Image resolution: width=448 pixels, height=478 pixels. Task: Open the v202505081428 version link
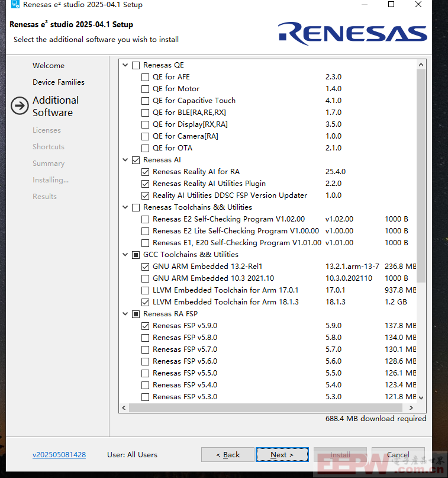click(59, 454)
